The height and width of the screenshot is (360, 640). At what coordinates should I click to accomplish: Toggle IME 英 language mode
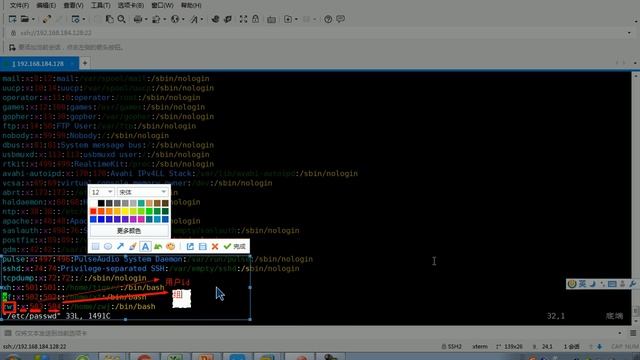pos(582,284)
